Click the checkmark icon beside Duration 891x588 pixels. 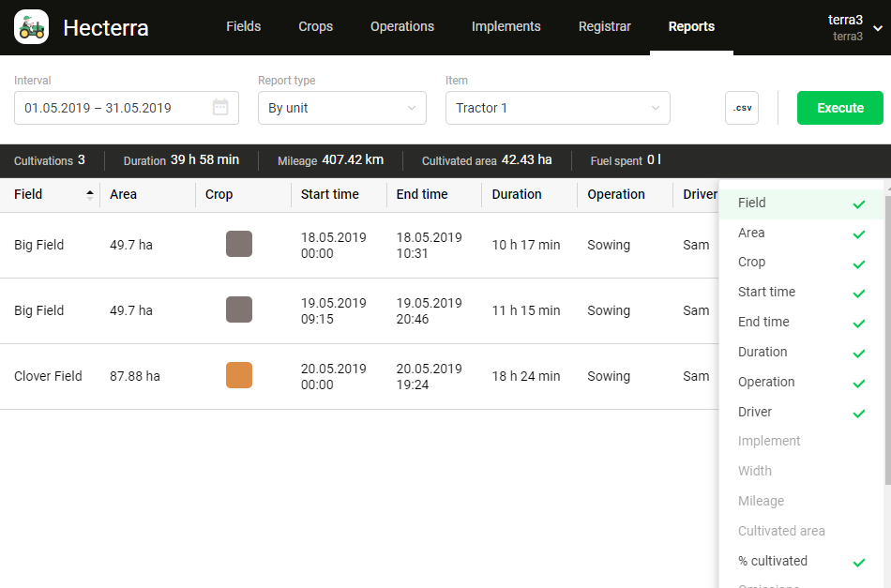858,354
